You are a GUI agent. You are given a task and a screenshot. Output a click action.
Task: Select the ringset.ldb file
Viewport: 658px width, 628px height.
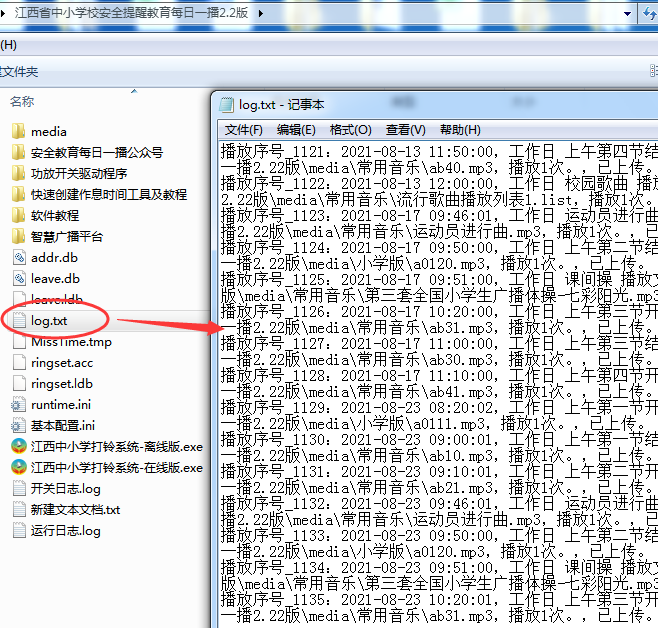pos(61,384)
